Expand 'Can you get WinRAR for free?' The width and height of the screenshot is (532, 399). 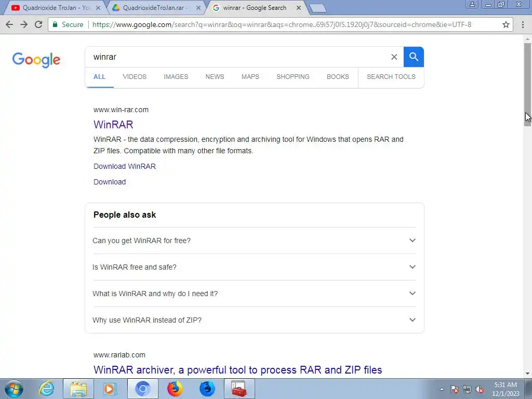(254, 241)
